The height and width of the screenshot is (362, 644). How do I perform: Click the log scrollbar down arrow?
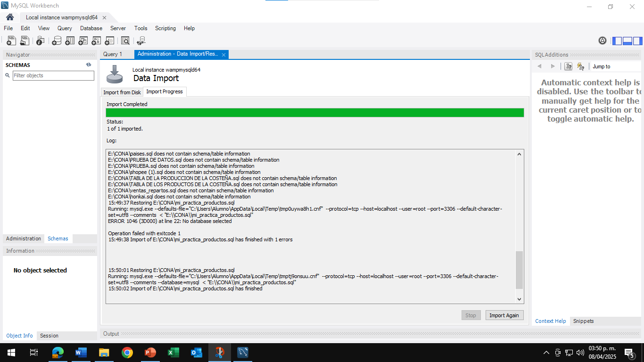click(520, 299)
